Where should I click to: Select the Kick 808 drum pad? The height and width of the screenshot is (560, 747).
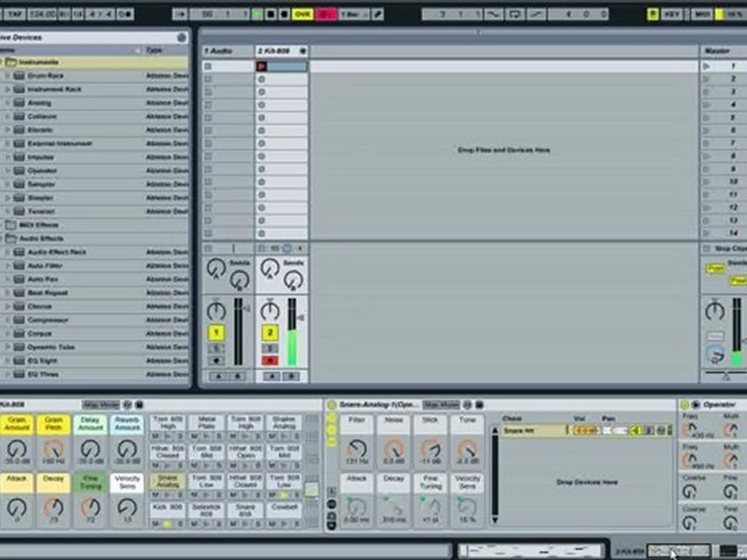pyautogui.click(x=168, y=510)
